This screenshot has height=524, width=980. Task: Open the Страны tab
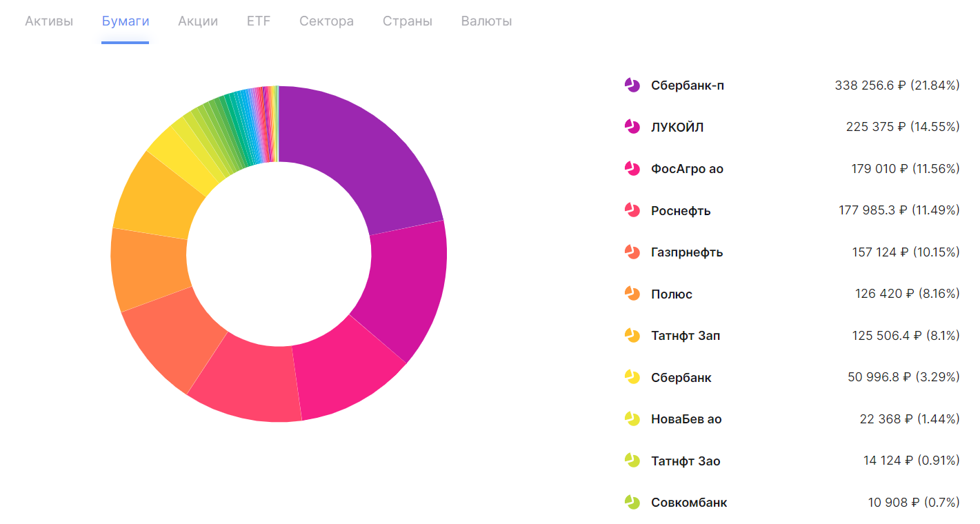click(408, 21)
